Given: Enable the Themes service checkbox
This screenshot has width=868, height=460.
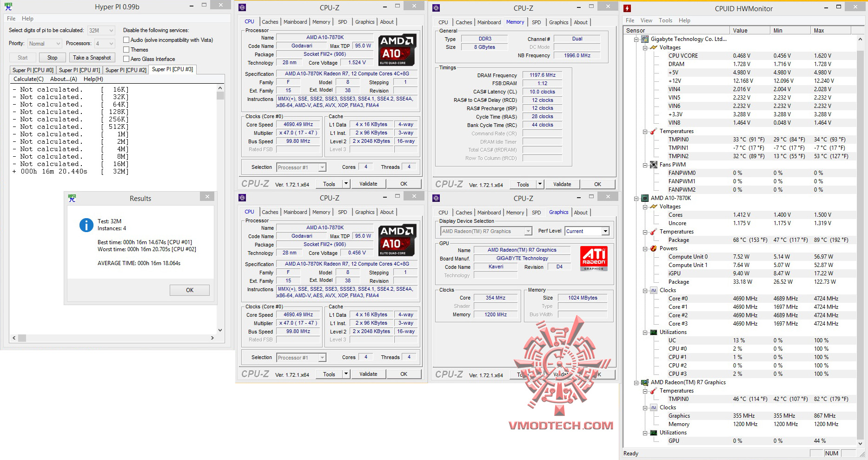Looking at the screenshot, I should [126, 49].
